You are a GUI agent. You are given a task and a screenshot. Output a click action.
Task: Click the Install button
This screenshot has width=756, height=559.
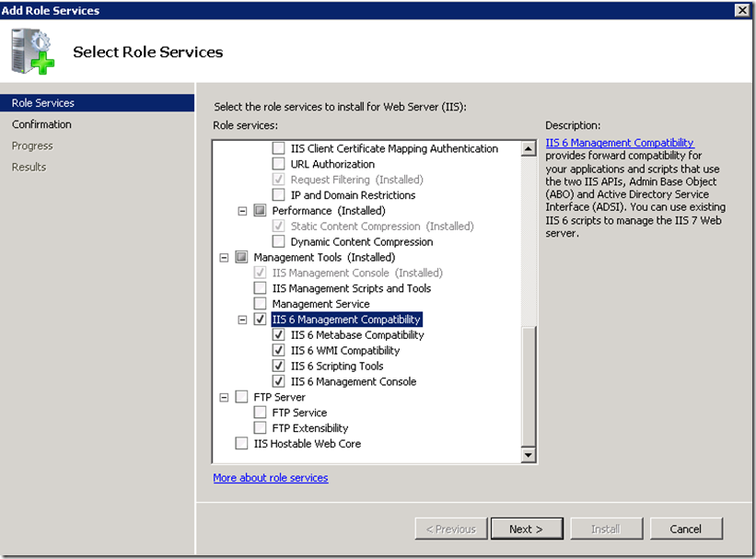tap(606, 529)
